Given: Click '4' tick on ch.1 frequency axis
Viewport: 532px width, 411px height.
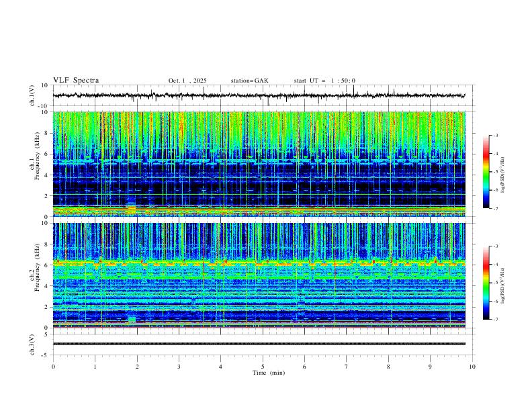Looking at the screenshot, I should (47, 175).
